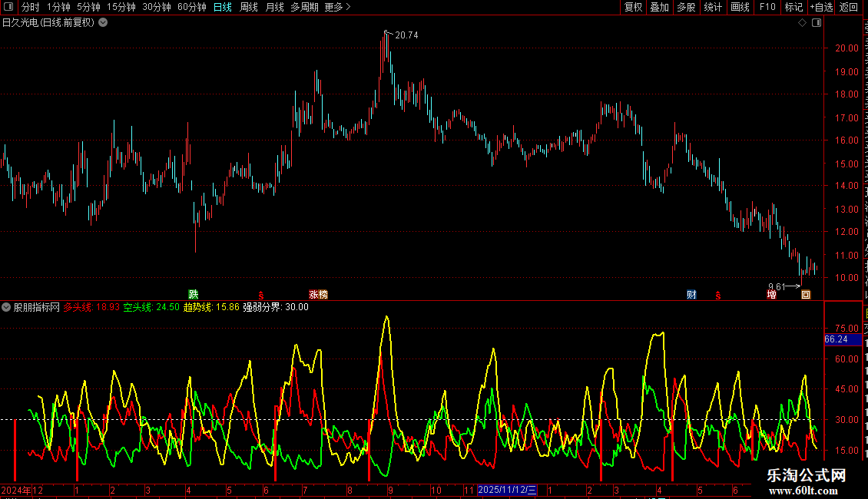Image resolution: width=868 pixels, height=499 pixels.
Task: Open the 画线 drawing tools
Action: click(x=740, y=7)
